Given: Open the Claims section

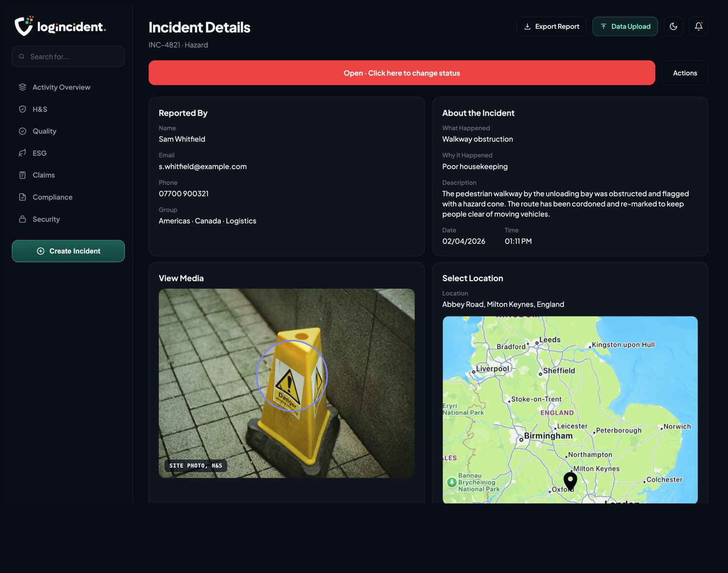Looking at the screenshot, I should [x=68, y=175].
